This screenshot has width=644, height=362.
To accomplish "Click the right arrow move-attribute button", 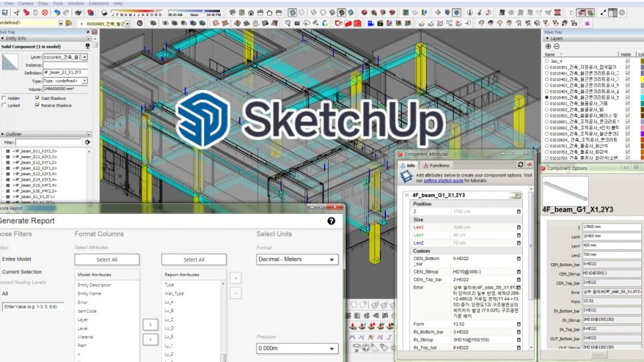I will (x=150, y=325).
